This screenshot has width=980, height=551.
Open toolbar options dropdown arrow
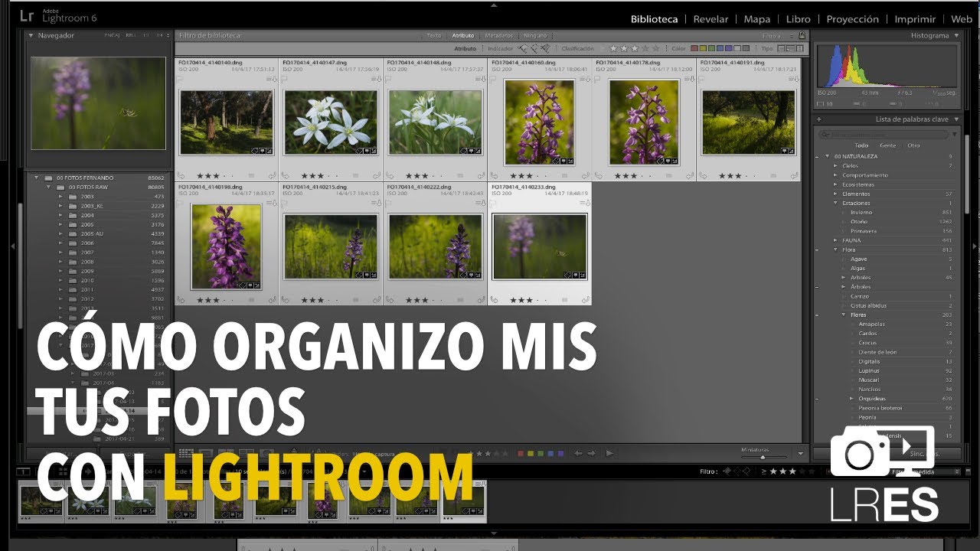pos(801,453)
